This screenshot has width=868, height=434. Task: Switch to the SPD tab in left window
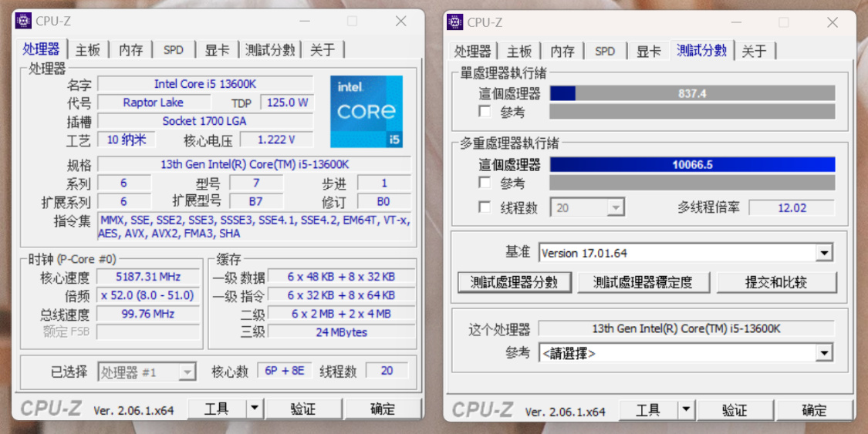pyautogui.click(x=174, y=50)
